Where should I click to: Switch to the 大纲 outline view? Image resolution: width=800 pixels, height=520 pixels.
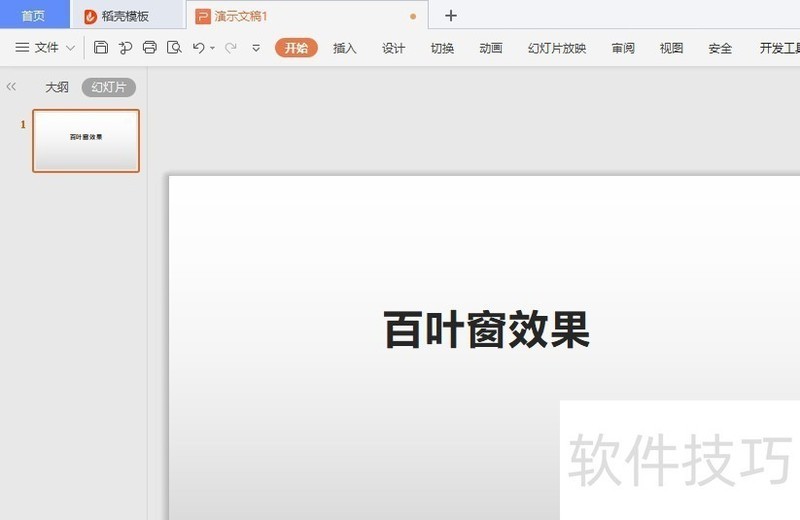57,87
